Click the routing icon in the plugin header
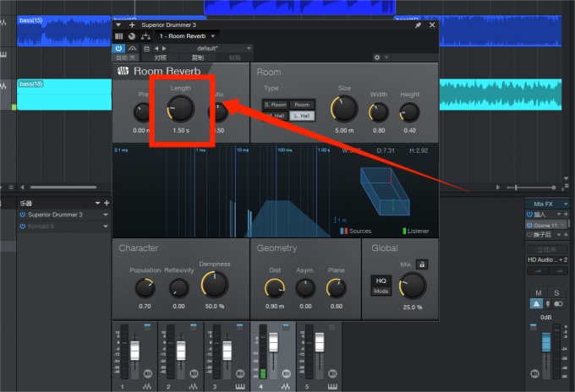The width and height of the screenshot is (575, 392). 145,36
